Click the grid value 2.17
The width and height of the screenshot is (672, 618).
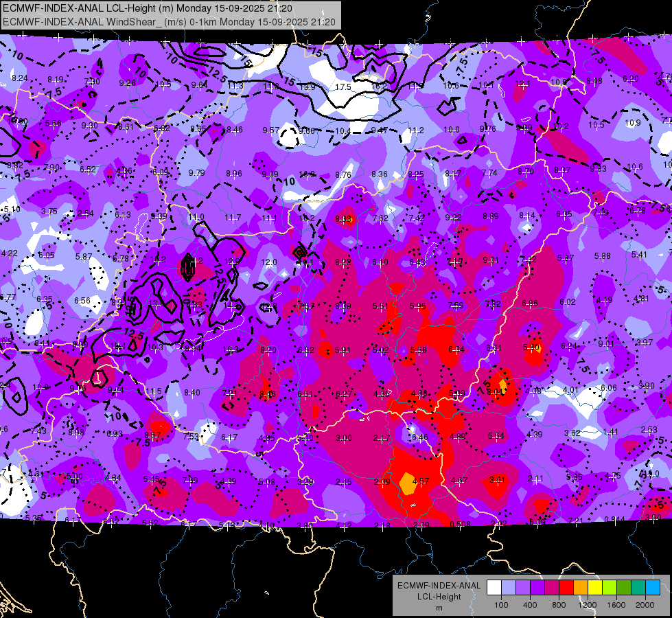(382, 438)
